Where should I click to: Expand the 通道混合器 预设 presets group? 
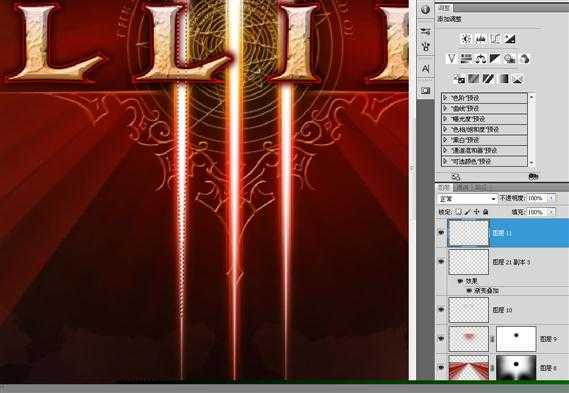(x=445, y=150)
